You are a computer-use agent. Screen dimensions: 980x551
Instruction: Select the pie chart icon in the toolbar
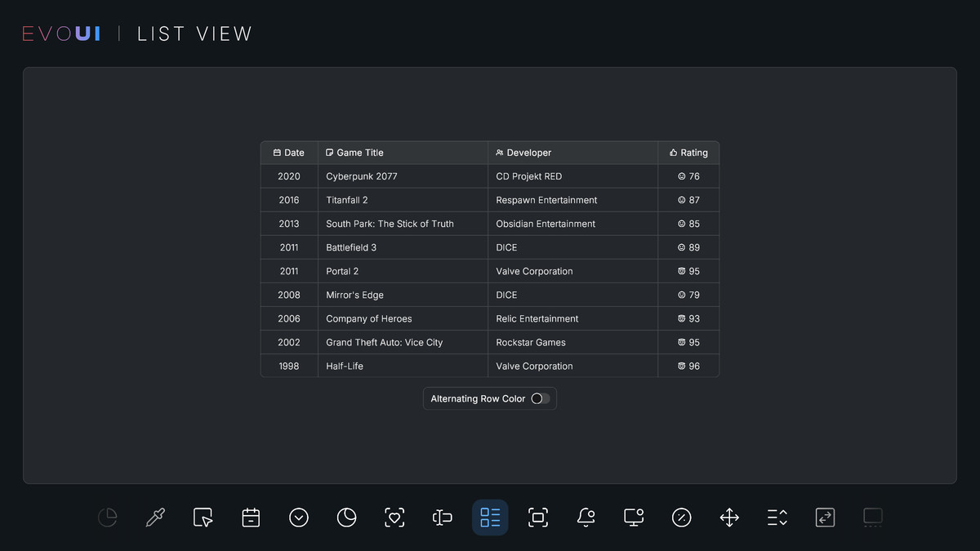pyautogui.click(x=107, y=517)
